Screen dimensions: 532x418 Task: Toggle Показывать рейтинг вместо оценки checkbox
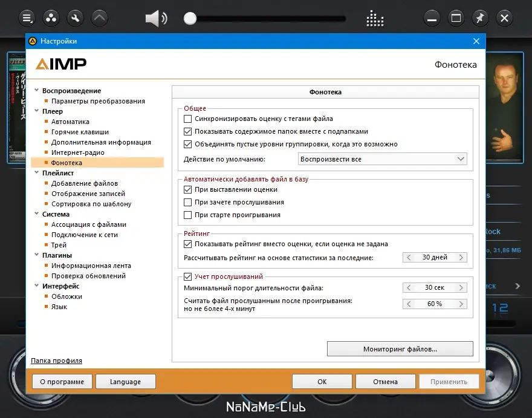click(x=187, y=244)
